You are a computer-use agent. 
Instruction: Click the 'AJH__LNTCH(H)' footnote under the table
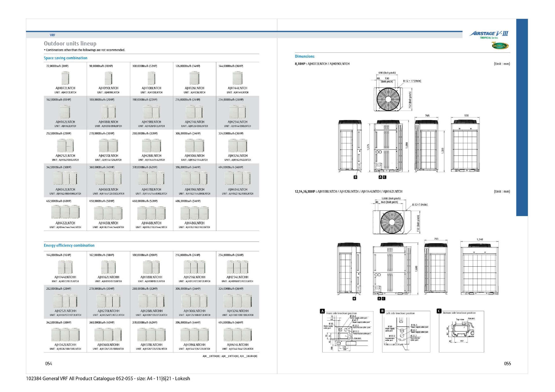coord(230,356)
